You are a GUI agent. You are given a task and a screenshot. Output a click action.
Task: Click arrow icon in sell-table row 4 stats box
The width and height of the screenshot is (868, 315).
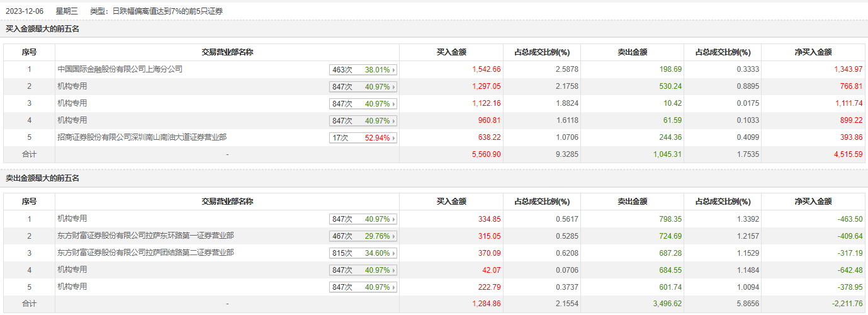[395, 270]
